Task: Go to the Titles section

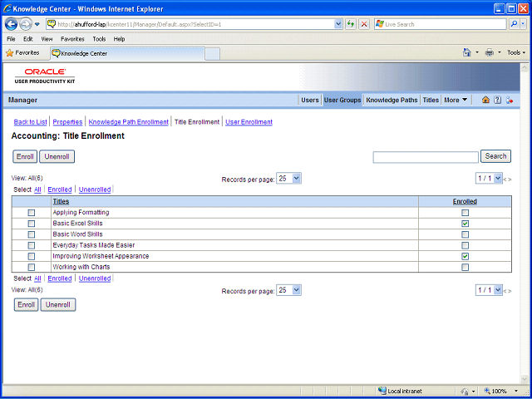Action: (431, 100)
